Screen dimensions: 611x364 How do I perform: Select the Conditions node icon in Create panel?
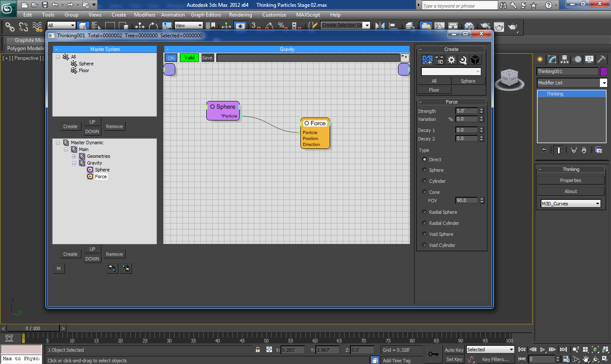(440, 60)
